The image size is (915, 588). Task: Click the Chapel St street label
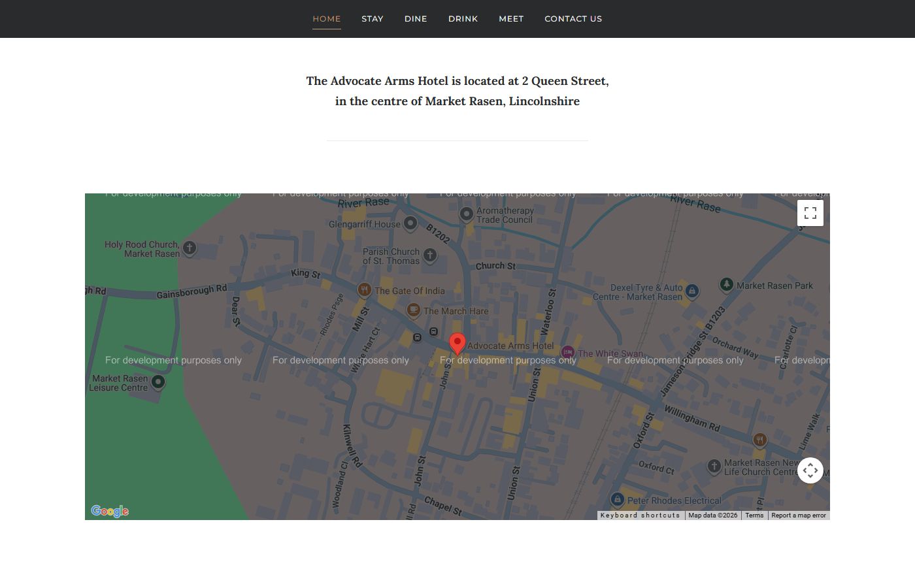click(x=443, y=506)
